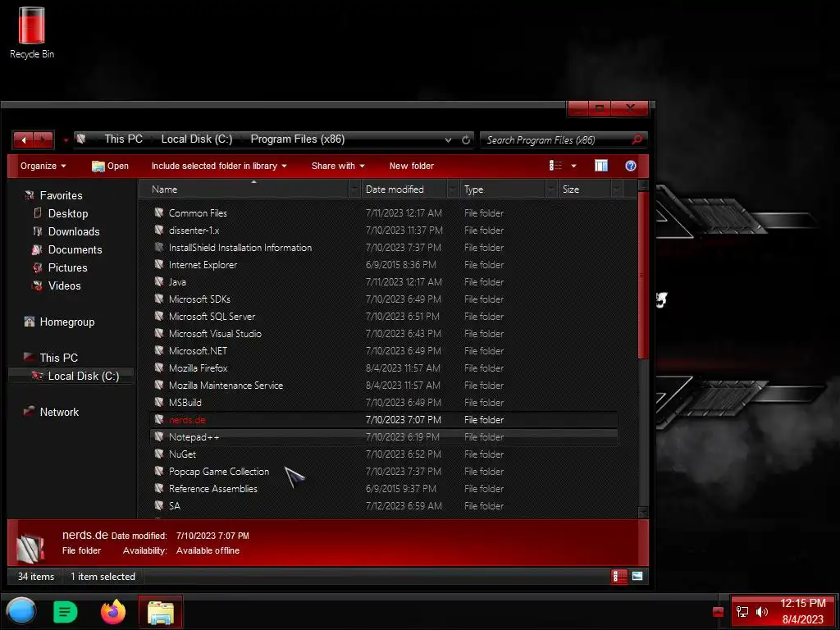Image resolution: width=840 pixels, height=630 pixels.
Task: Select Local Disk (C:) in address breadcrumb
Action: [x=197, y=139]
